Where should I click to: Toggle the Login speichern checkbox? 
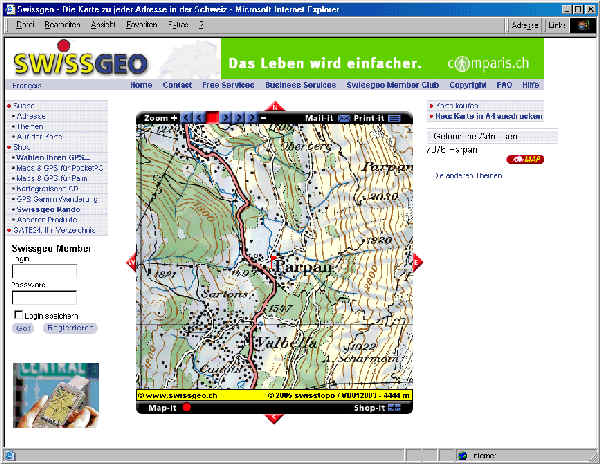(18, 314)
